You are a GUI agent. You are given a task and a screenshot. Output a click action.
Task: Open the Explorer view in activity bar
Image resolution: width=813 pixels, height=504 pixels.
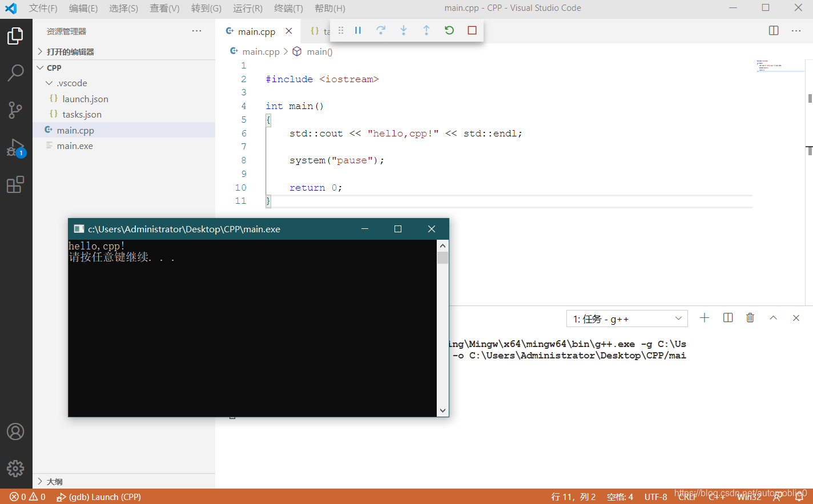point(15,35)
